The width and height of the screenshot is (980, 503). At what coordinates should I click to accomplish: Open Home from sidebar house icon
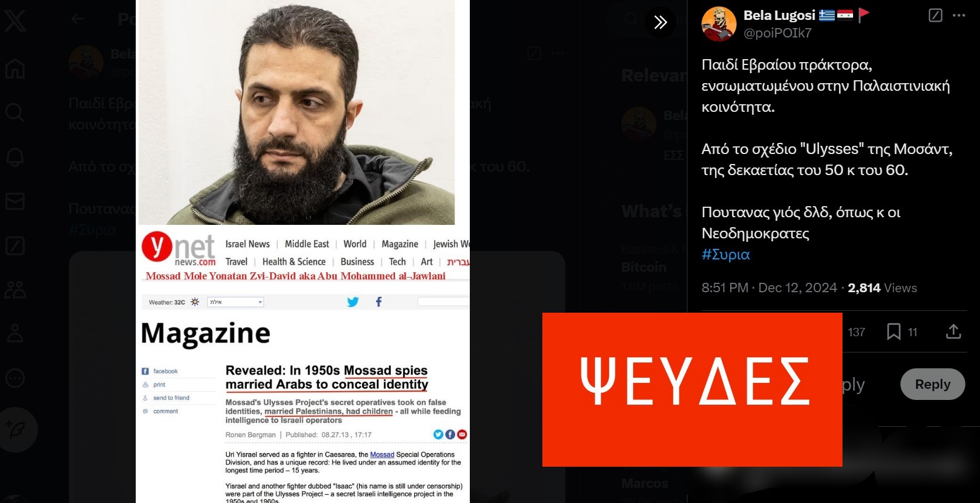pyautogui.click(x=15, y=69)
